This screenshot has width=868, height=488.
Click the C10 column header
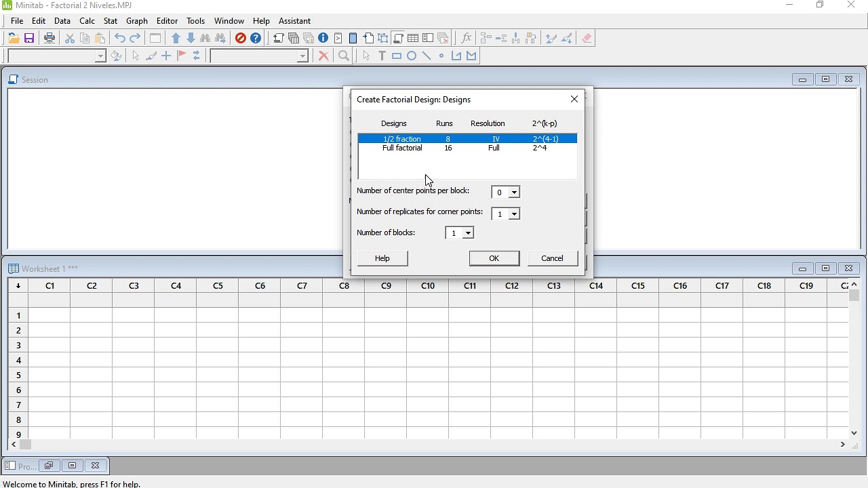428,286
